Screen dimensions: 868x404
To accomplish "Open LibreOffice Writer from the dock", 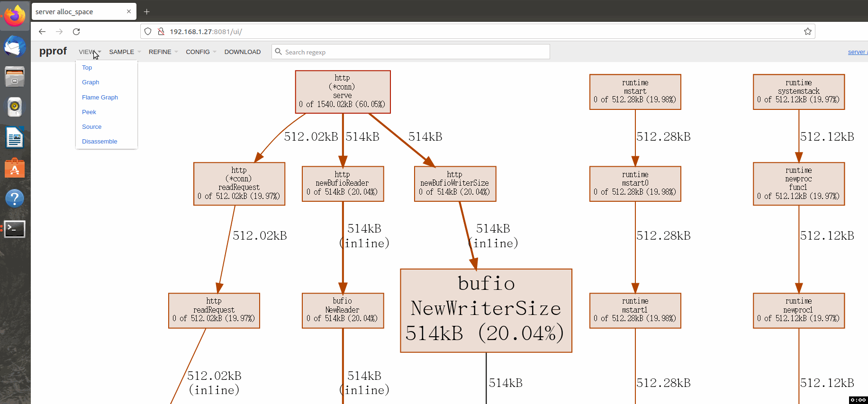I will point(15,137).
